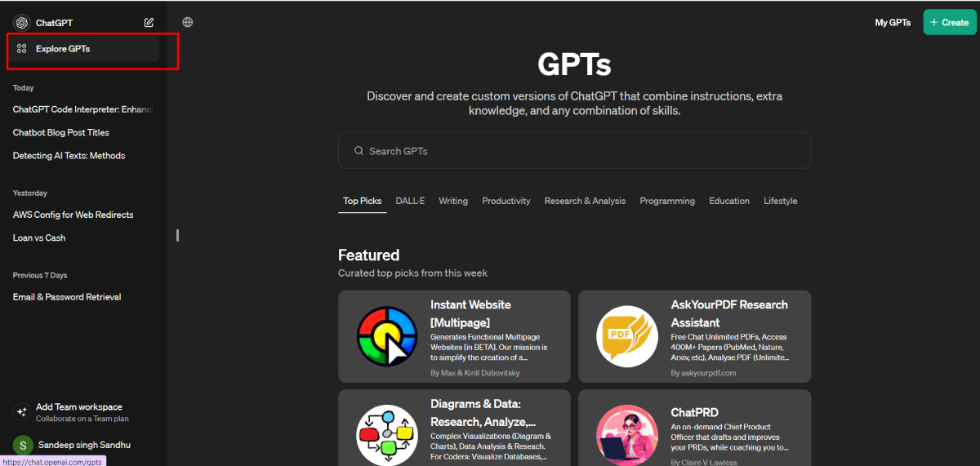
Task: Click the Add Team workspace sparkle icon
Action: pyautogui.click(x=22, y=412)
